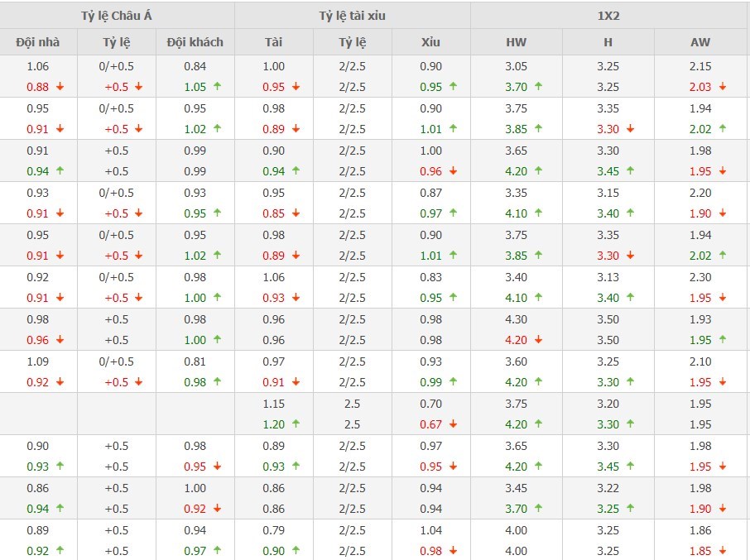Select the 1X2 header section
The height and width of the screenshot is (560, 750).
pyautogui.click(x=609, y=16)
